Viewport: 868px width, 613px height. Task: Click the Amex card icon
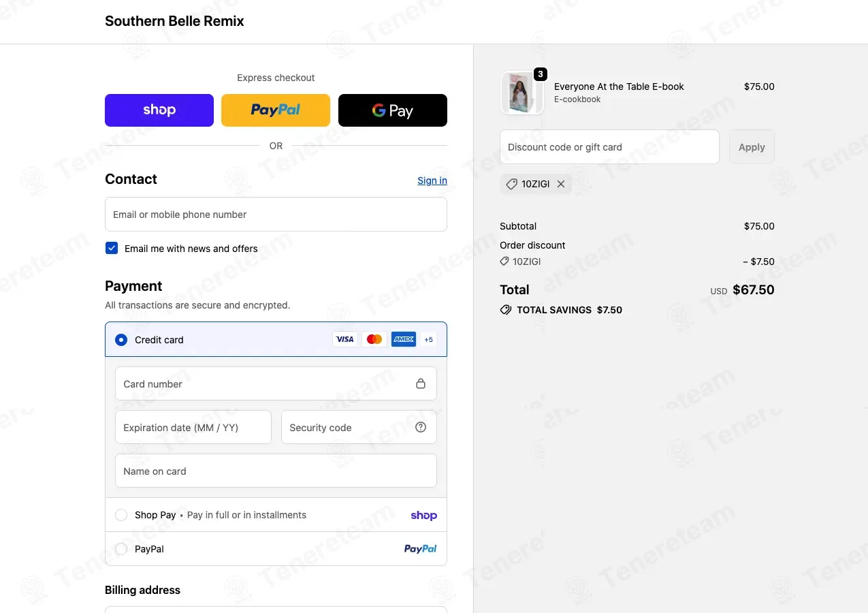(x=404, y=339)
